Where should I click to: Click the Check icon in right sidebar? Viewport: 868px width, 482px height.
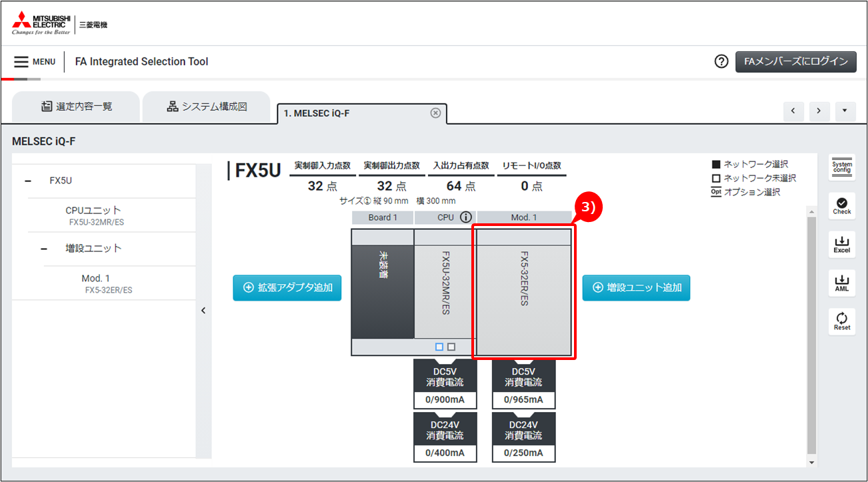pyautogui.click(x=842, y=206)
